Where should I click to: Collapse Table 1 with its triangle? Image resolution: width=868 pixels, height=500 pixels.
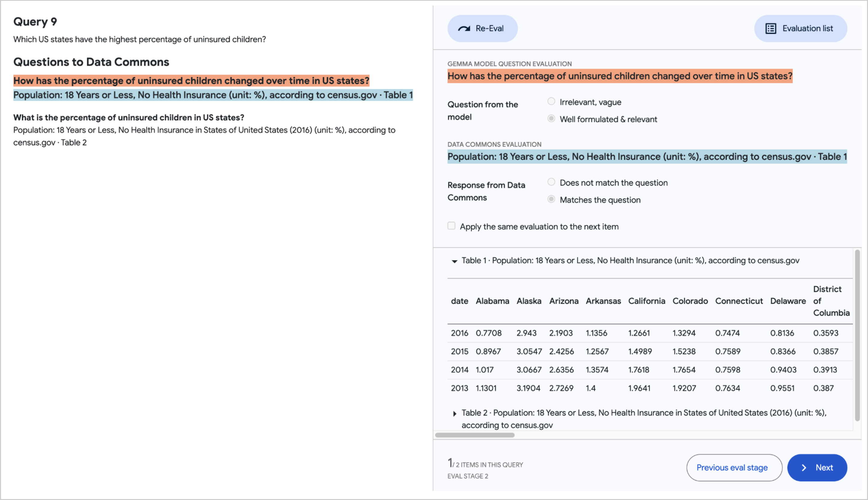[x=454, y=261]
